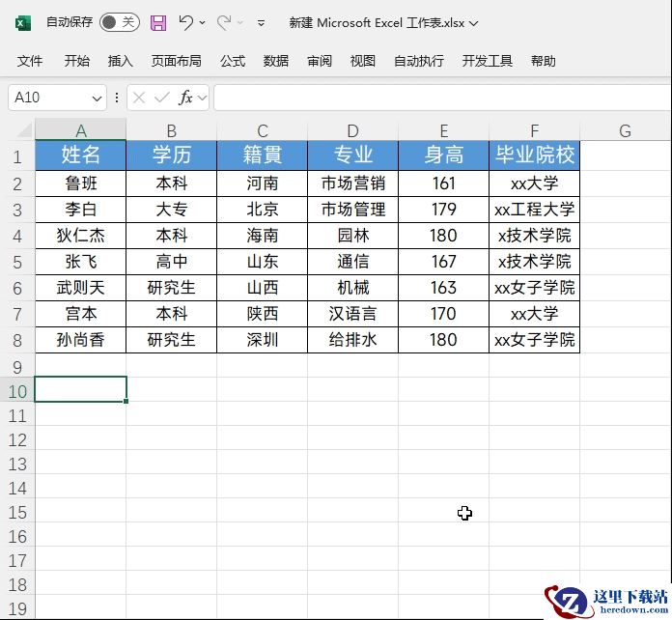
Task: Select the cell with height 179
Action: [x=443, y=210]
